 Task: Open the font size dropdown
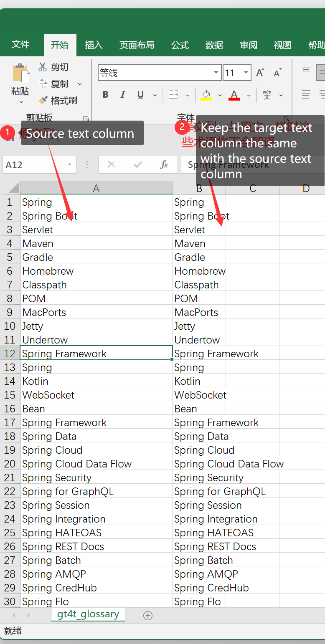246,73
